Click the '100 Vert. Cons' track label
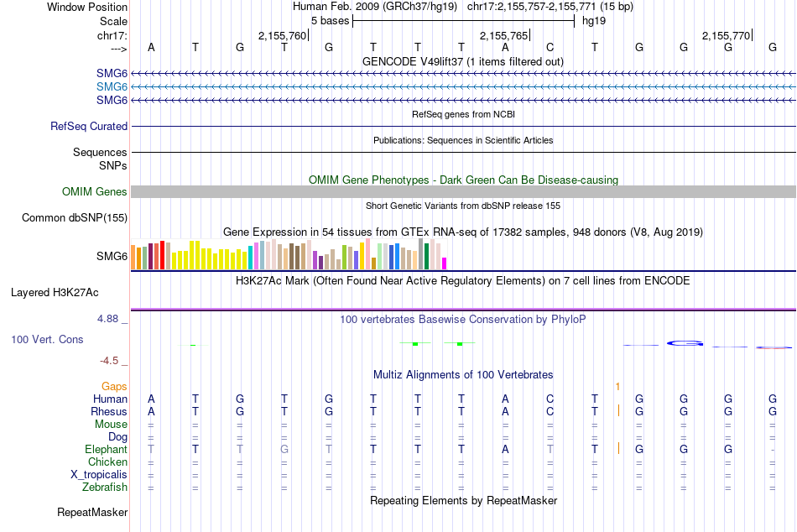This screenshot has width=797, height=532. pos(47,339)
